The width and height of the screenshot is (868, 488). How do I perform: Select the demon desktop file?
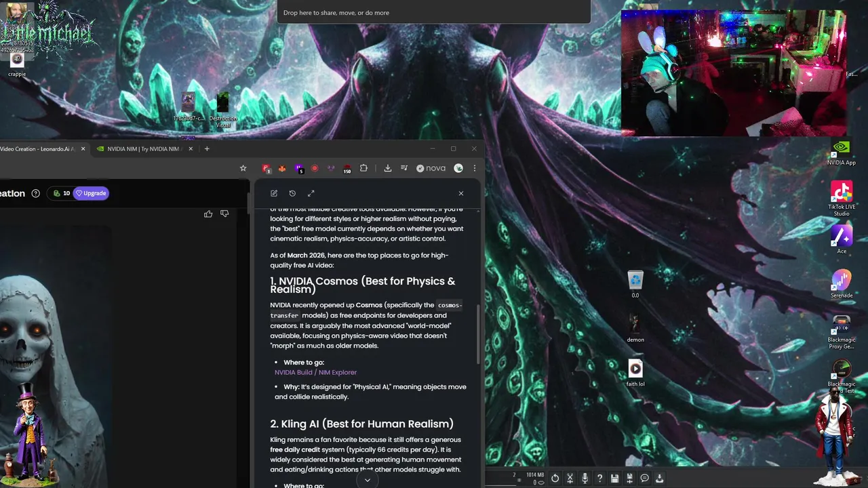[635, 329]
